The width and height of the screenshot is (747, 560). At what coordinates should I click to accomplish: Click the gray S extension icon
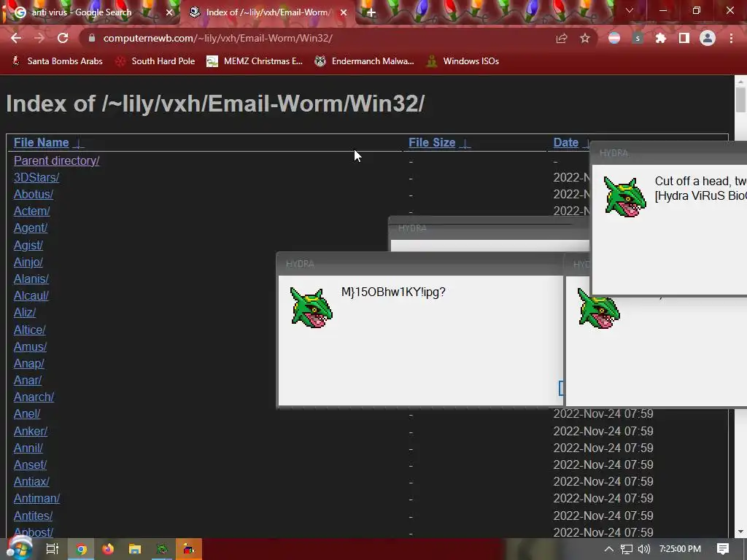click(638, 38)
